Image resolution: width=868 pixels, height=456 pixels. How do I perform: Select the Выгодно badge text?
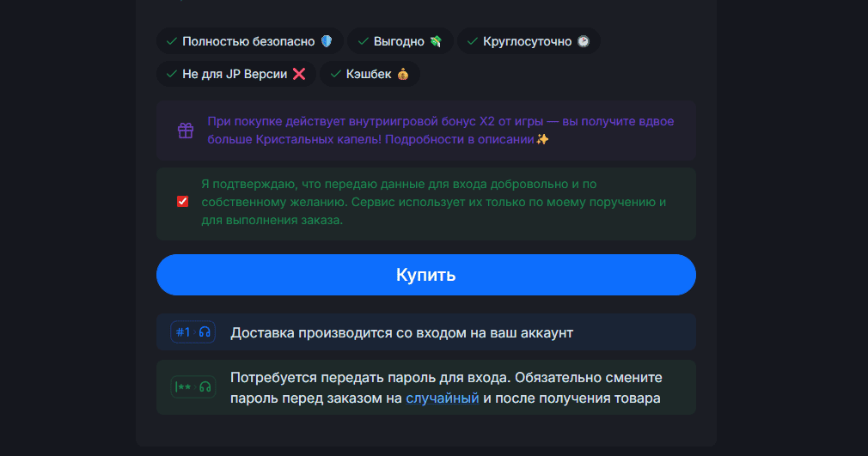point(399,41)
